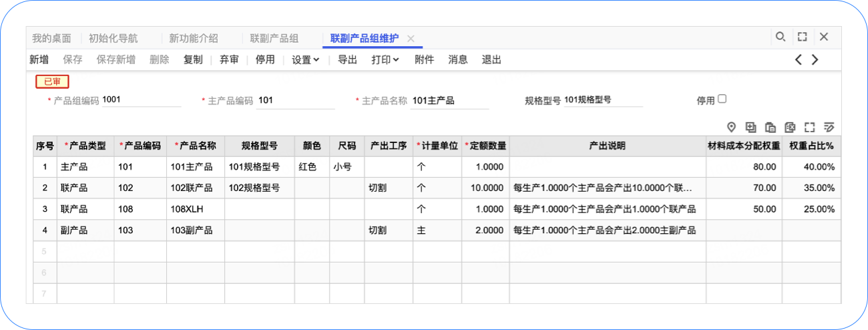Click the table fullscreen icon above the grid

[x=810, y=127]
